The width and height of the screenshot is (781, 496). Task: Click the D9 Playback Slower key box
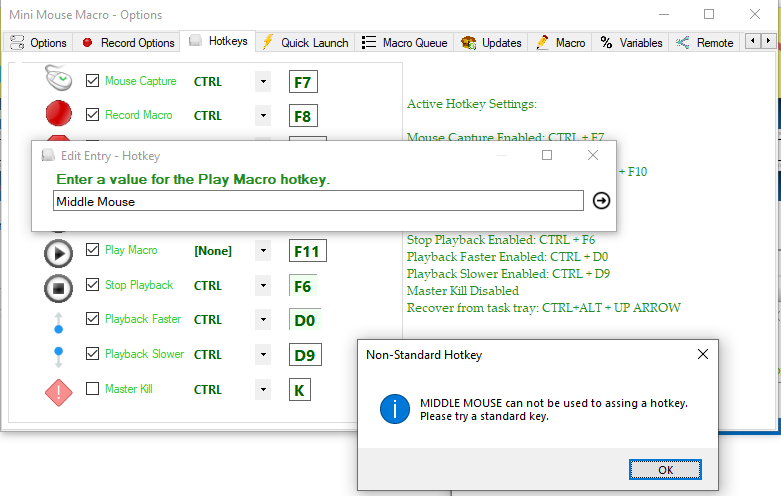pyautogui.click(x=305, y=355)
